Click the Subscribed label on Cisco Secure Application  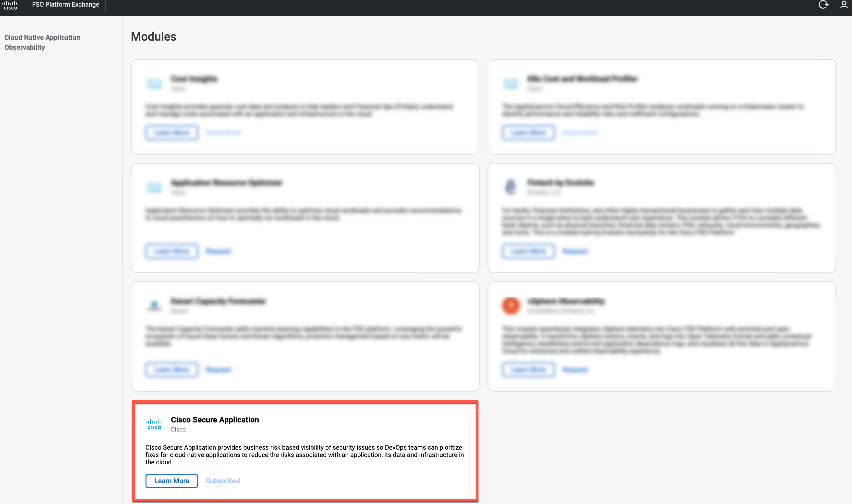[223, 480]
